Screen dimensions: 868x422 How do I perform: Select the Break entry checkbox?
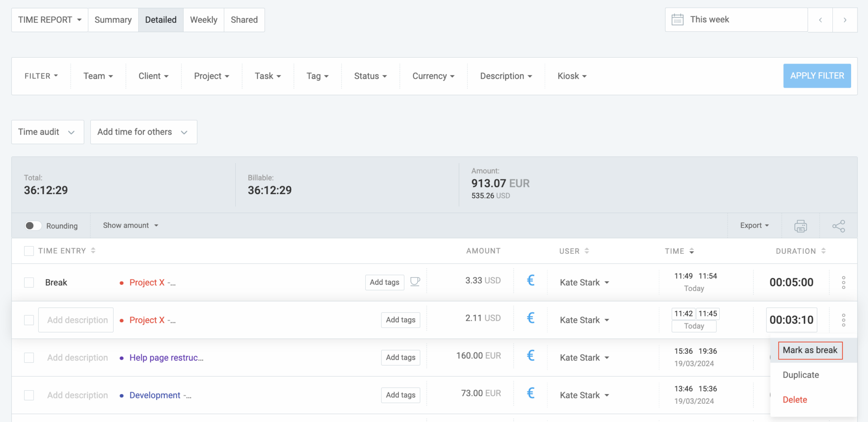coord(29,283)
